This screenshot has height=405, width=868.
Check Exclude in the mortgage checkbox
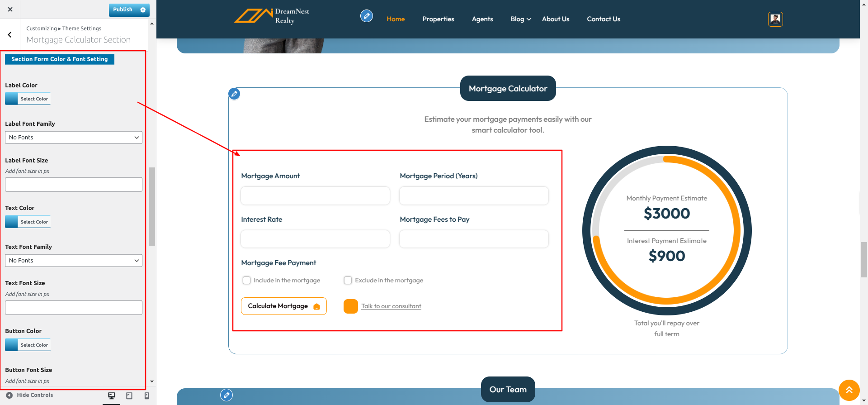click(x=348, y=281)
